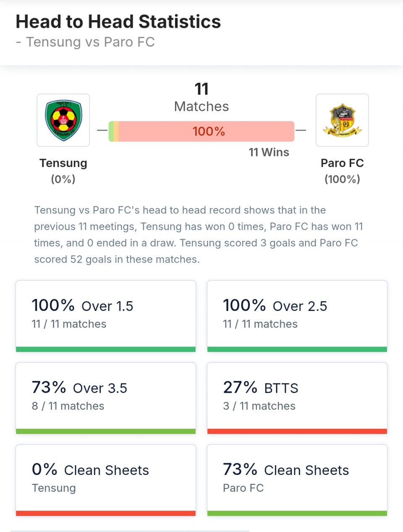Viewport: 403px width, 532px height.
Task: Open the Tensung team name link
Action: pos(63,163)
